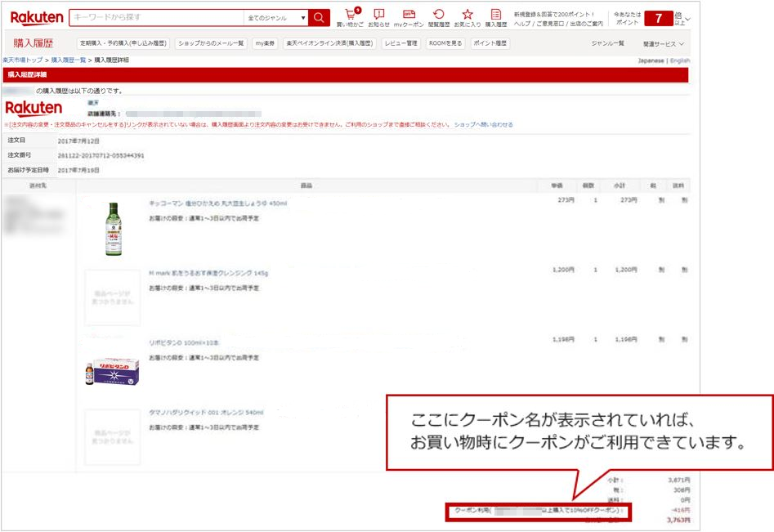Switch language to English

coord(679,60)
